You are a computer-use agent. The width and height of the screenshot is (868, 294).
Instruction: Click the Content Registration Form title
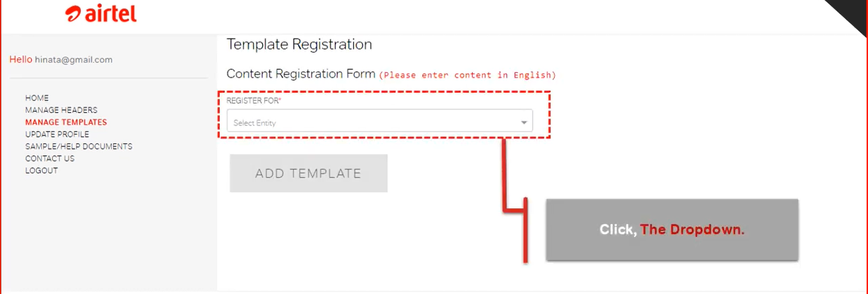[301, 74]
